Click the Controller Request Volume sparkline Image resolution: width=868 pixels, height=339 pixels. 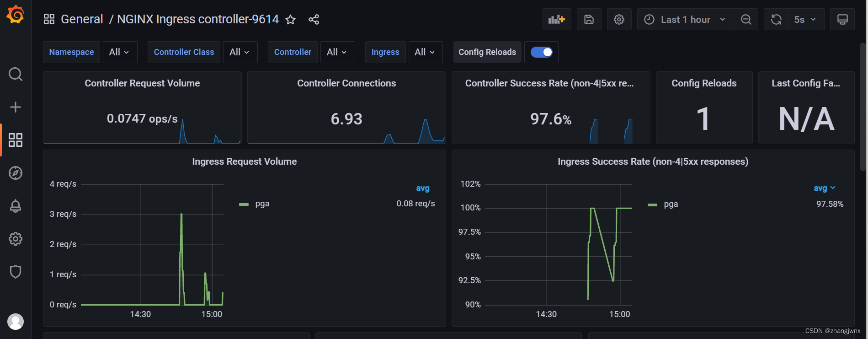(142, 132)
